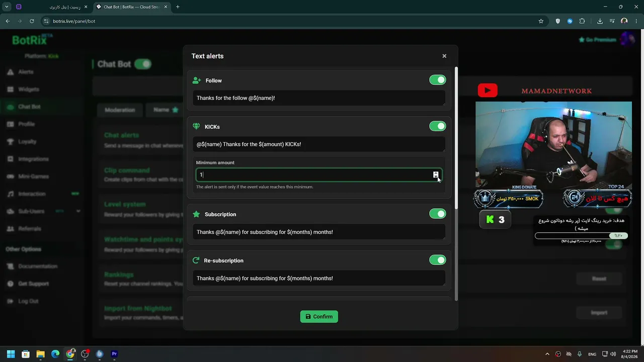
Task: Click the minimum amount stepper arrows
Action: [x=436, y=174]
